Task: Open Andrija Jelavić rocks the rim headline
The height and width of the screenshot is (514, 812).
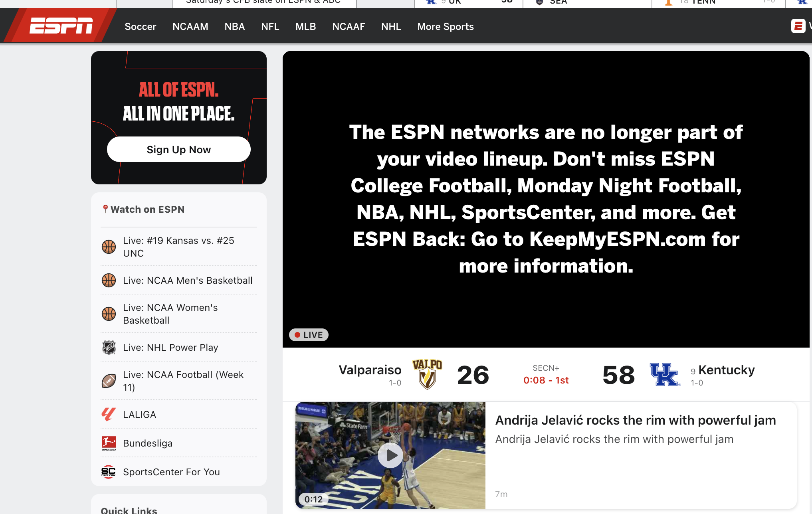Action: (x=636, y=420)
